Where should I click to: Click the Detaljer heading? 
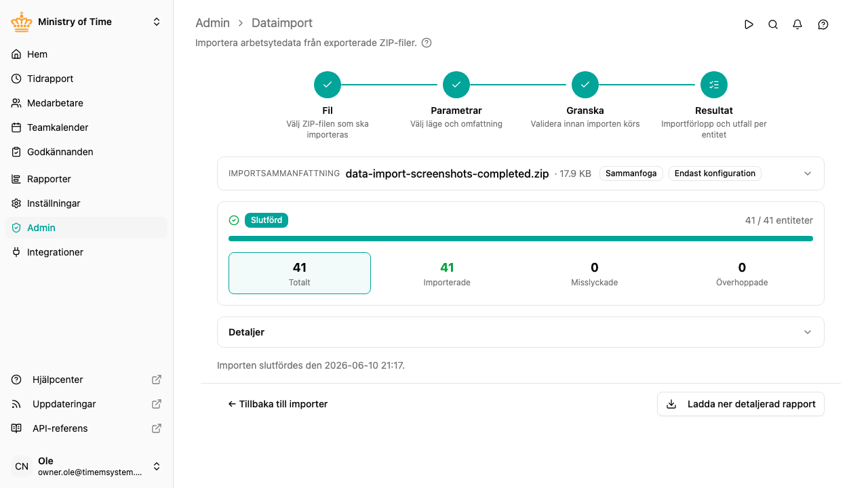click(x=246, y=332)
